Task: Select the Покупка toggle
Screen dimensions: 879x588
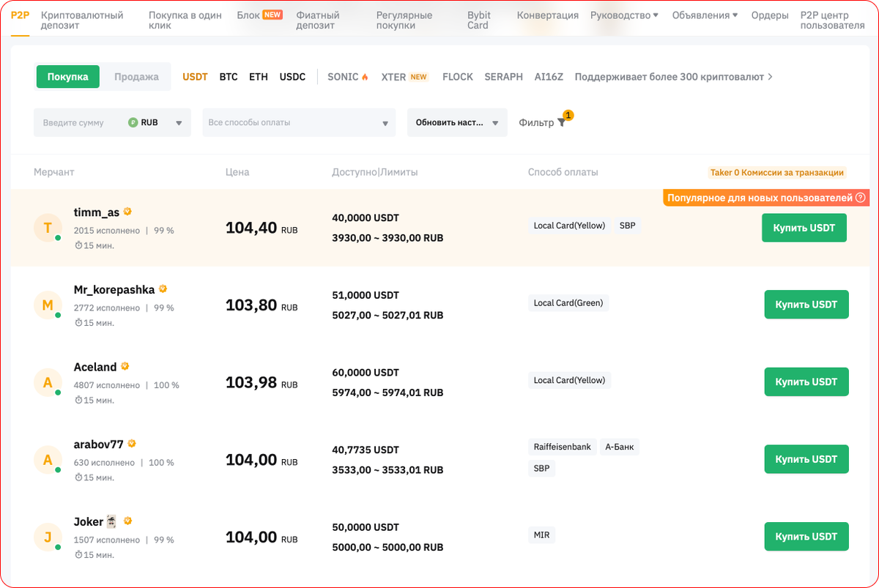Action: pos(67,76)
